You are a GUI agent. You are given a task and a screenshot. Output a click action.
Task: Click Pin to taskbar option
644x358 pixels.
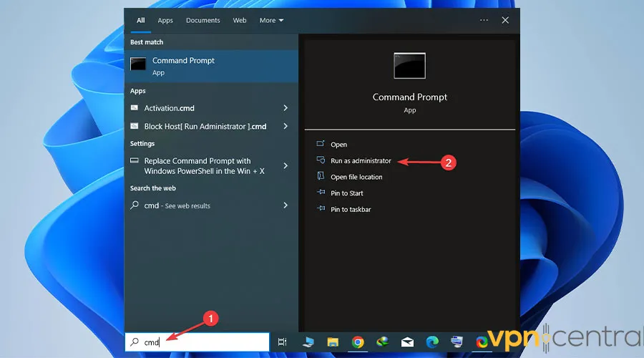350,209
